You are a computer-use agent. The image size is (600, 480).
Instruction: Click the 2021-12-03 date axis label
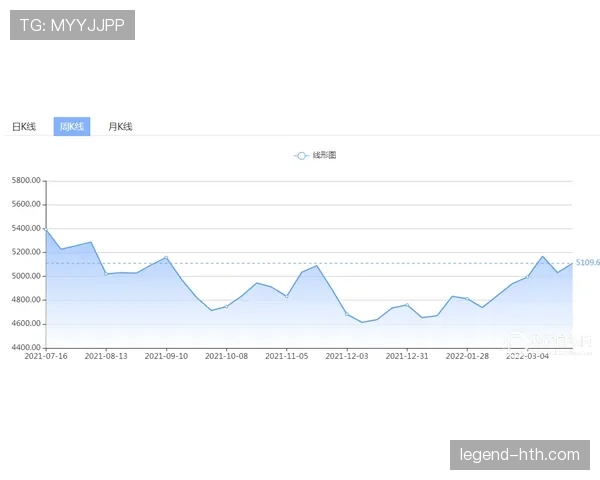(x=347, y=355)
